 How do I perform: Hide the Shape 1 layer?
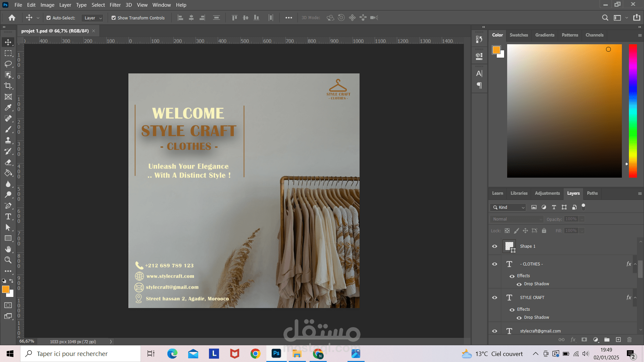(x=494, y=246)
